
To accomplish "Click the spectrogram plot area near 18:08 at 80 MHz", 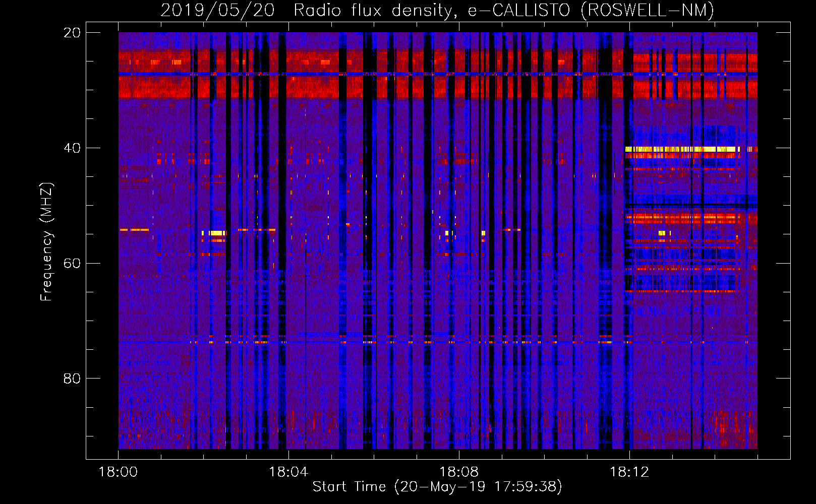I will (x=459, y=378).
